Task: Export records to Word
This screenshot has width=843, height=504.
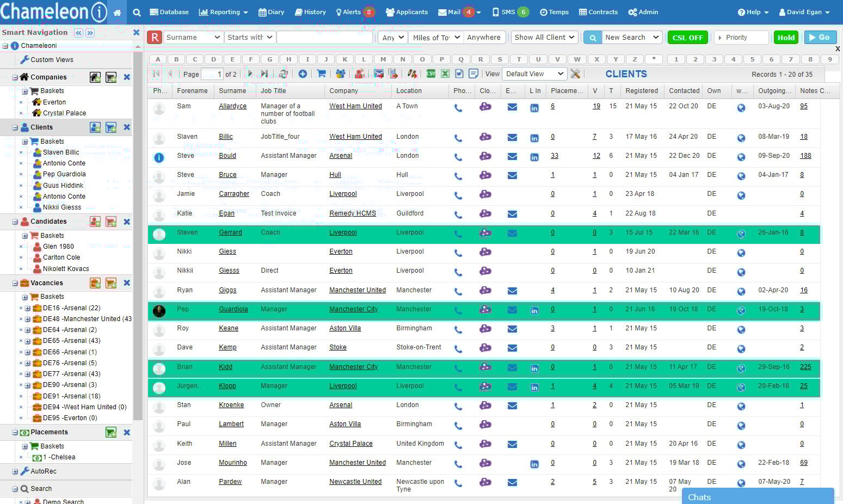Action: (x=460, y=73)
